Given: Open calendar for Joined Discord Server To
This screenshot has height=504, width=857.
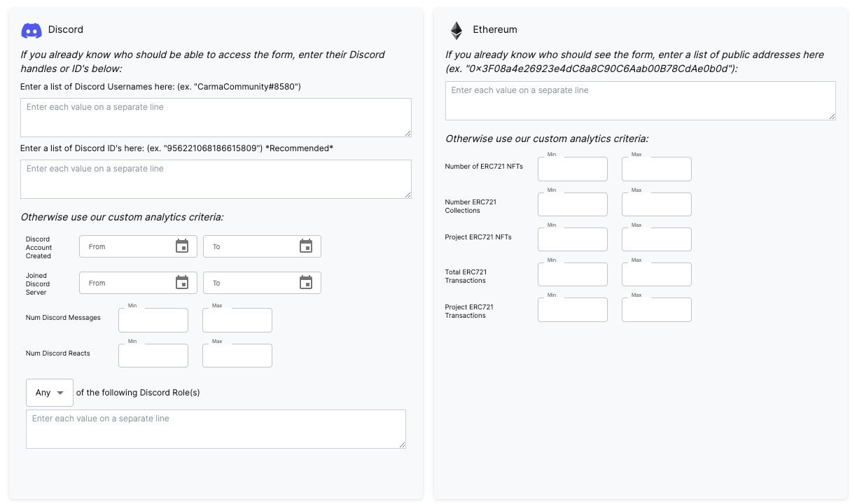Looking at the screenshot, I should coord(306,283).
